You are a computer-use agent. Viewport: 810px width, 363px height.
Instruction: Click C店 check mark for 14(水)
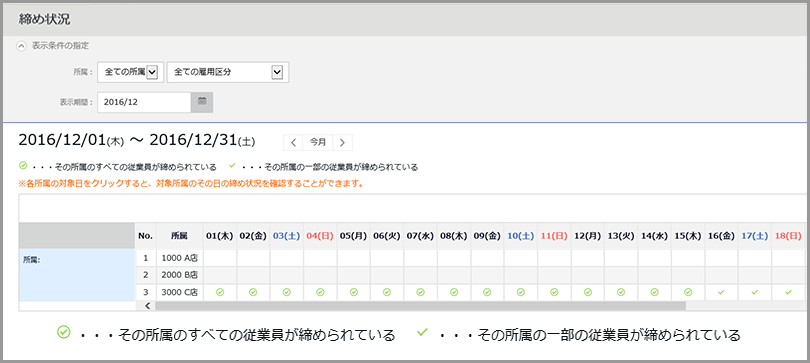[x=655, y=292]
